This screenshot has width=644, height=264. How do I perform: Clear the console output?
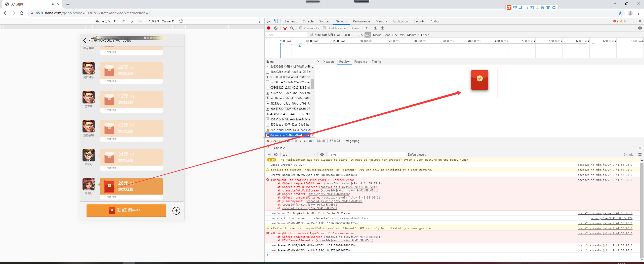coord(276,155)
